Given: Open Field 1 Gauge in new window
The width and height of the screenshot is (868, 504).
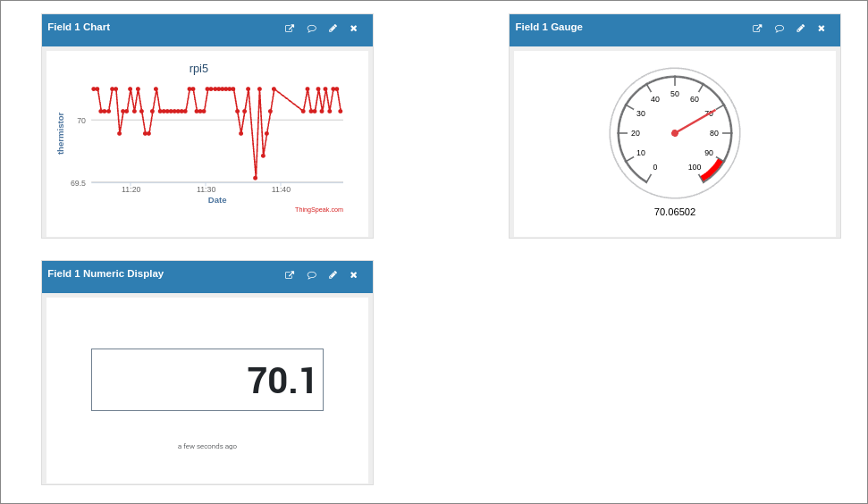Looking at the screenshot, I should (x=757, y=29).
